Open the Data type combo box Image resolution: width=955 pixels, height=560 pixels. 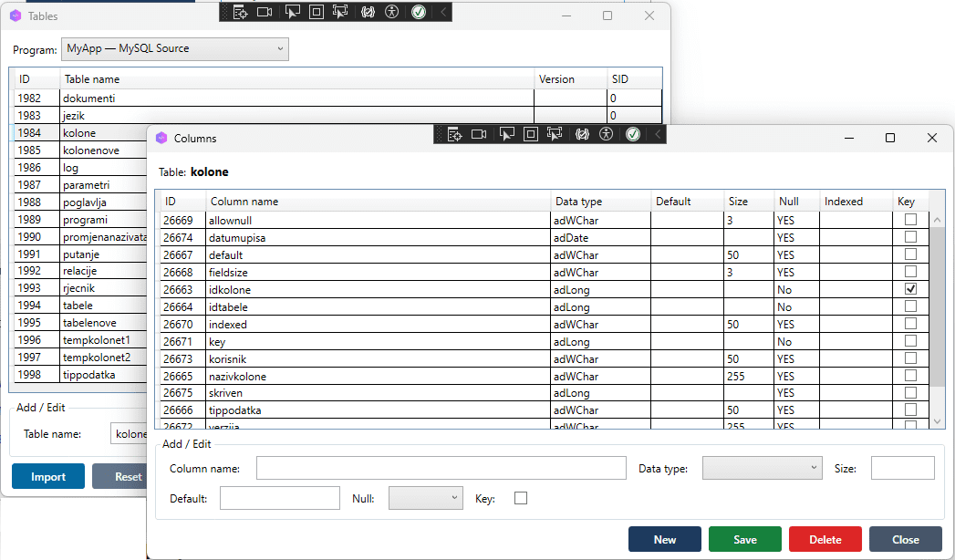tap(762, 467)
